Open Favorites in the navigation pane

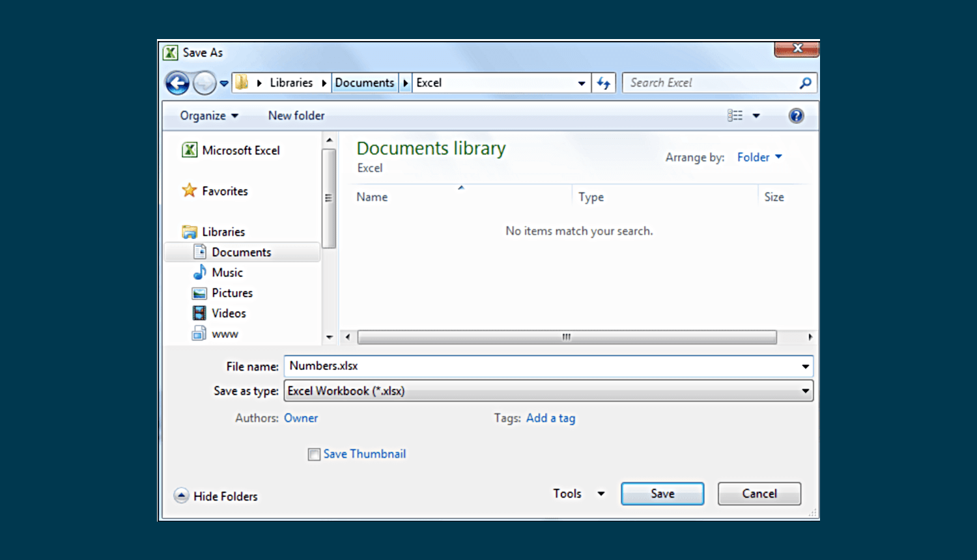tap(224, 191)
